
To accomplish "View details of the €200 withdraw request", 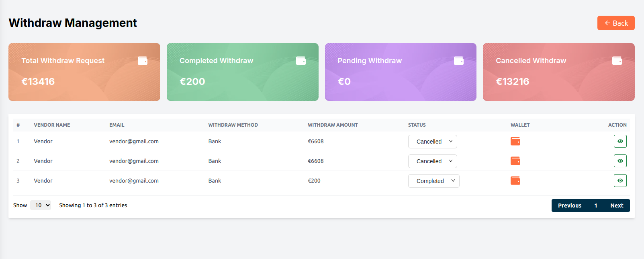I will (620, 181).
